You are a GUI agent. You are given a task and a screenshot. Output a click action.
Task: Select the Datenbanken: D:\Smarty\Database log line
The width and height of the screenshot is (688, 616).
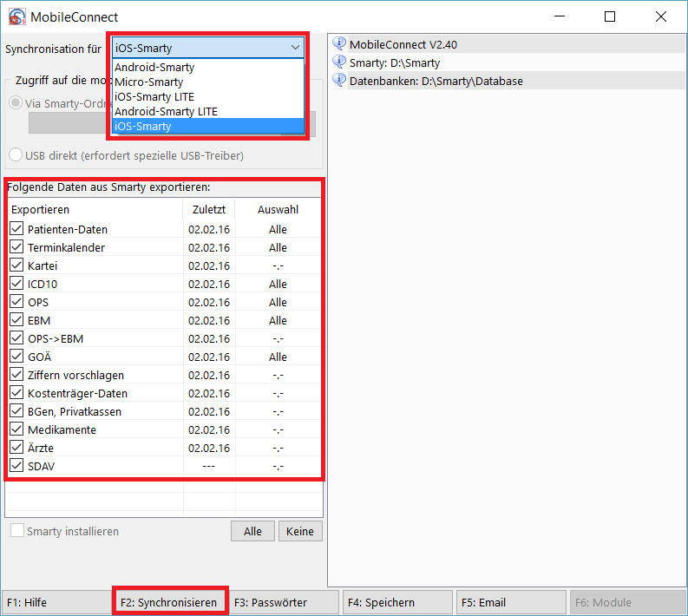516,82
